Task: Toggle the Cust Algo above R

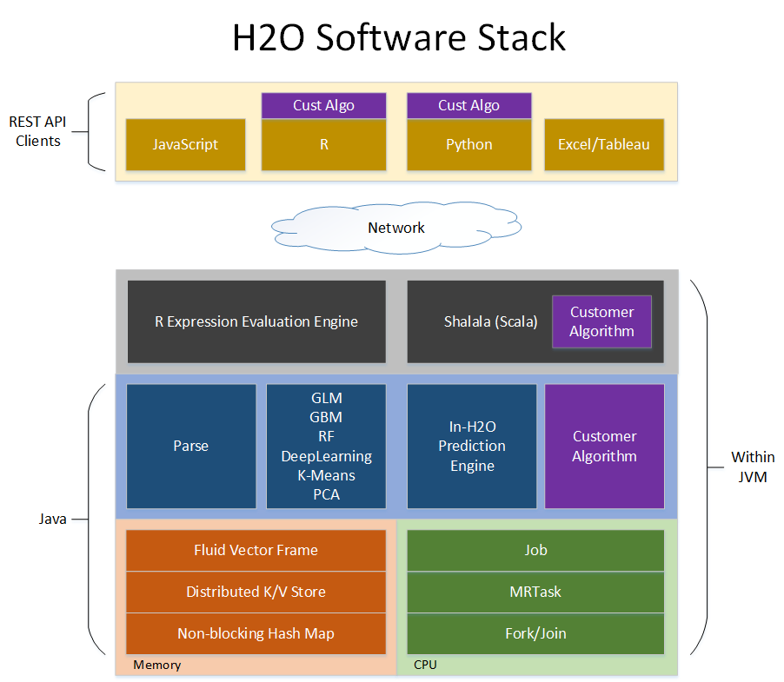Action: (323, 105)
